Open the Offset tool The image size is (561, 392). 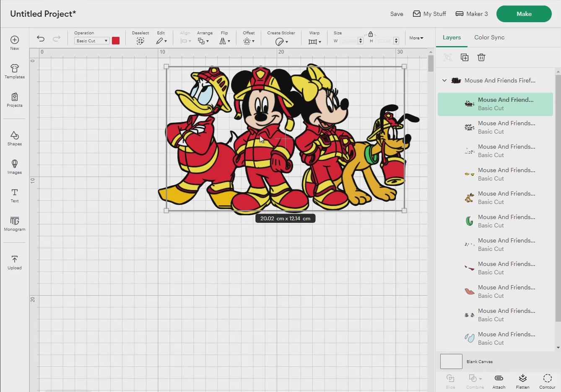pyautogui.click(x=249, y=41)
